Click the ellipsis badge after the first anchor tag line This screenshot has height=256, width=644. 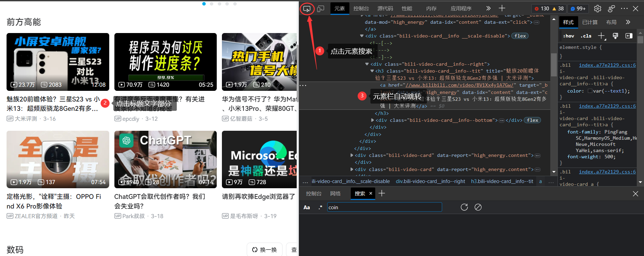pos(537,22)
